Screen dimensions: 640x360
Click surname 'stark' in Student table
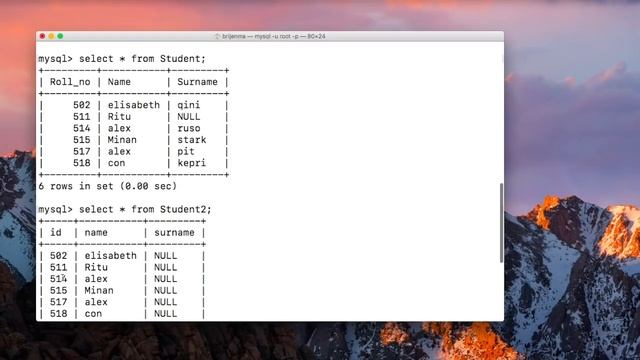[x=192, y=140]
